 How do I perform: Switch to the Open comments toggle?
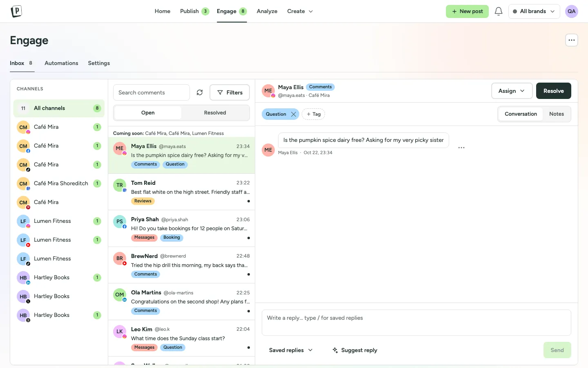148,113
